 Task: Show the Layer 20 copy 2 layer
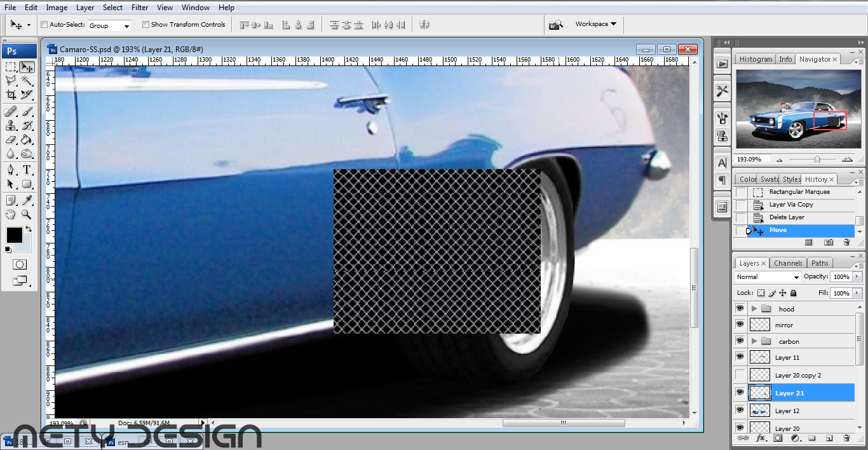[740, 375]
